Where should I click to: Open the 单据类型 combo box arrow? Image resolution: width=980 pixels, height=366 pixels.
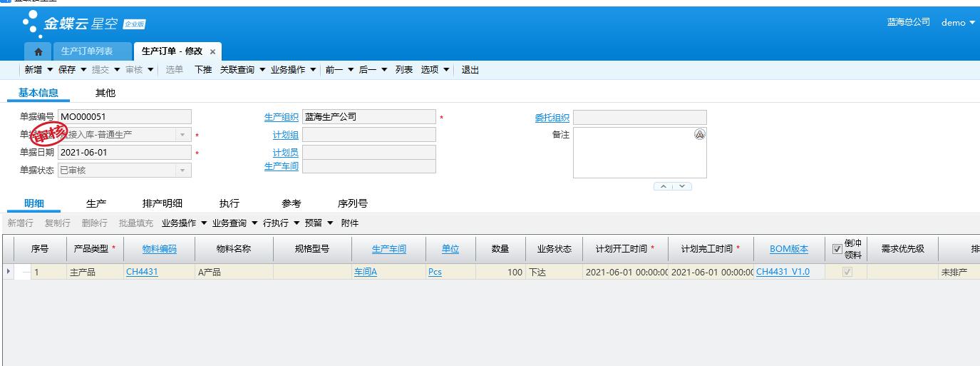point(183,135)
